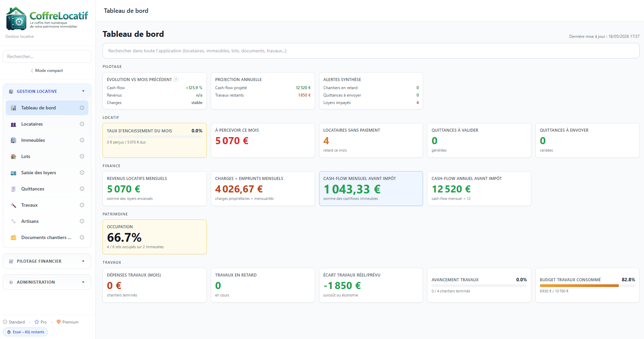The image size is (644, 339).
Task: Click the Artisans wrench icon
Action: coord(13,221)
